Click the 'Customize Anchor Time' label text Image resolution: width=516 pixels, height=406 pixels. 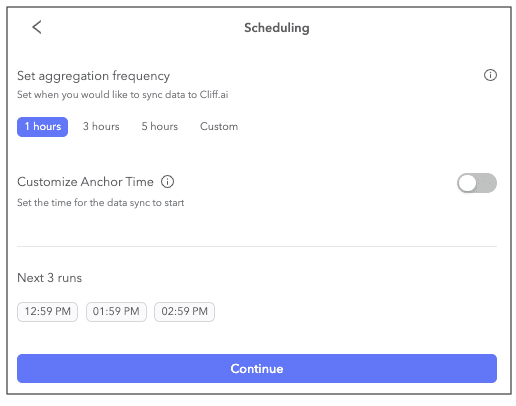[x=85, y=182]
